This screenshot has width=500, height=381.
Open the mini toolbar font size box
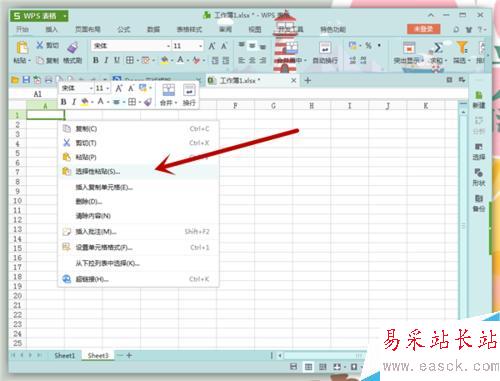click(102, 88)
